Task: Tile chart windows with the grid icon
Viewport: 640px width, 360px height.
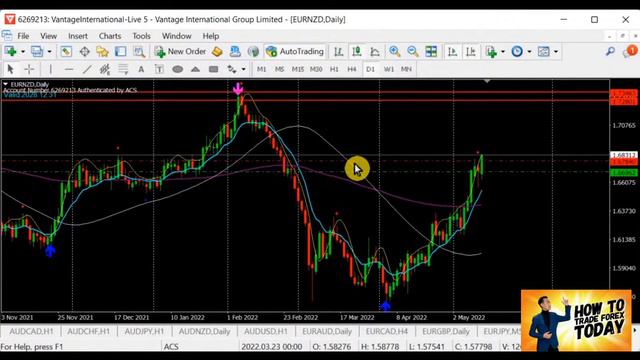Action: pos(431,51)
